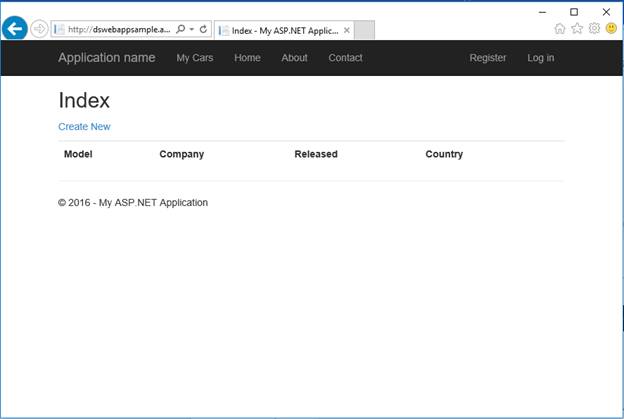The image size is (624, 419).
Task: Select the Index - My ASP.NET Application tab
Action: 284,30
